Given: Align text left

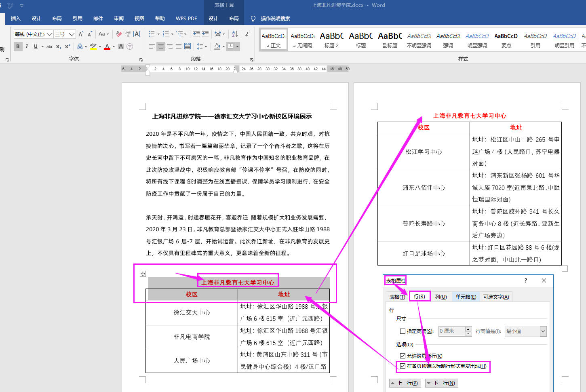Looking at the screenshot, I should (x=152, y=46).
